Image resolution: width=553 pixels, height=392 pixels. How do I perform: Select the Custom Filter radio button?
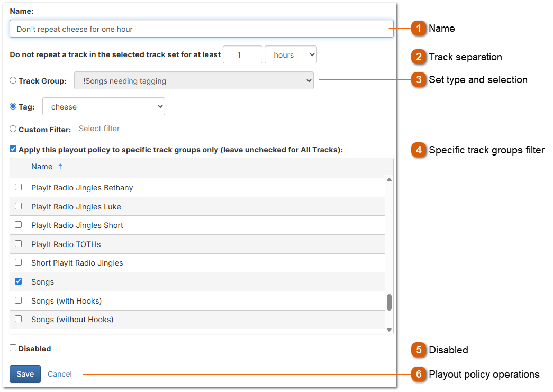12,129
